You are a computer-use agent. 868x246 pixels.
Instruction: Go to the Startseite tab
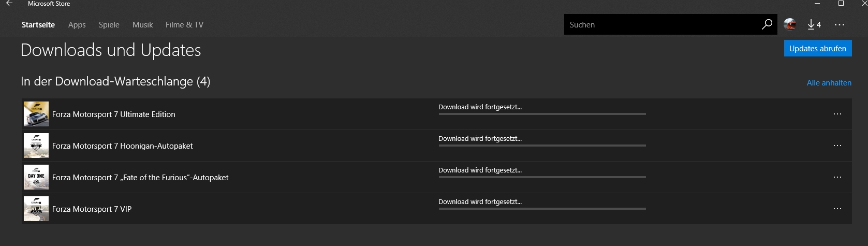[38, 25]
